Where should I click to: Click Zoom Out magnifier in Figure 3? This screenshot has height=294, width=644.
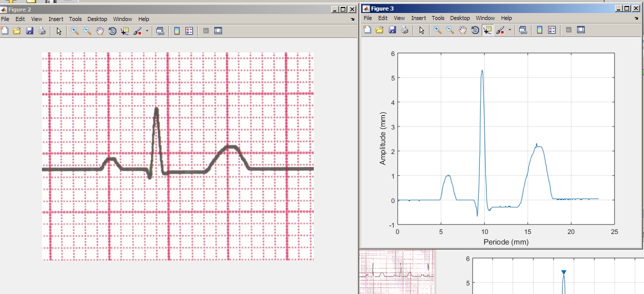[450, 30]
